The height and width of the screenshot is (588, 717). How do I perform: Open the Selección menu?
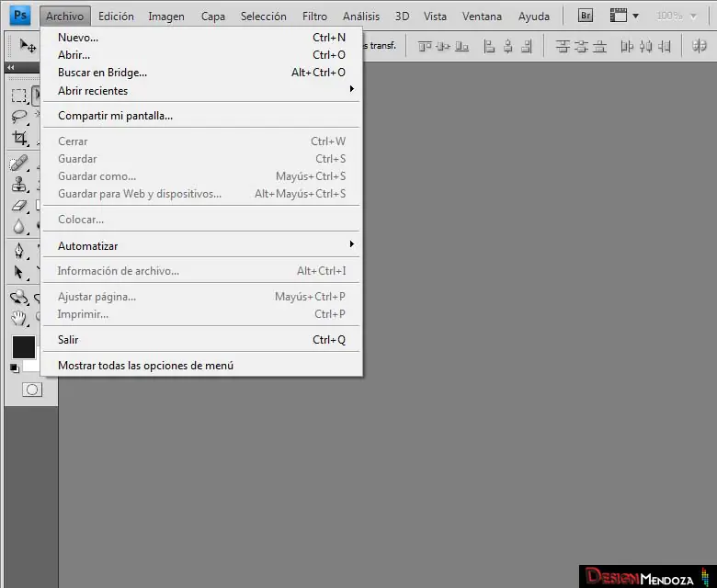pos(264,16)
